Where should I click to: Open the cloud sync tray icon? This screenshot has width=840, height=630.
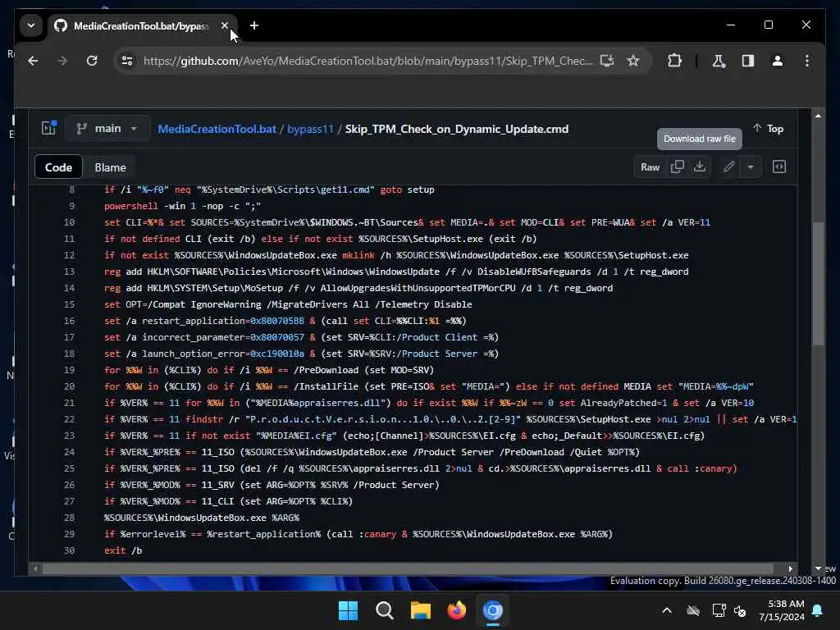pos(693,610)
